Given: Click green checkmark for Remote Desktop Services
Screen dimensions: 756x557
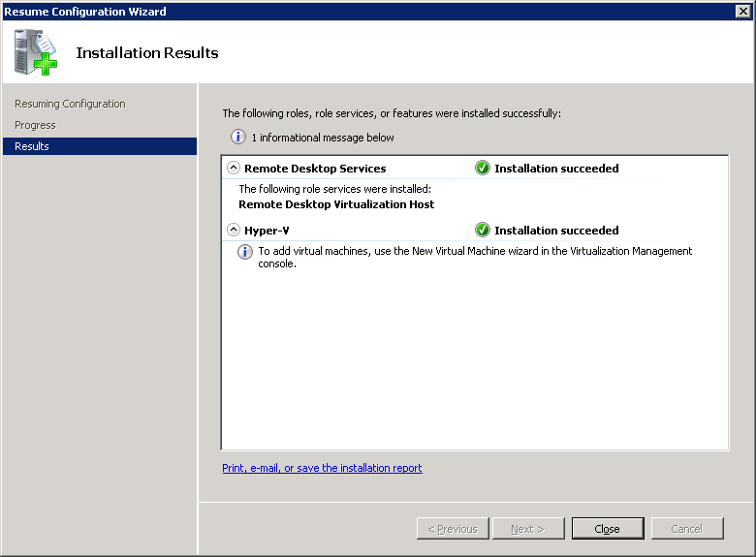Looking at the screenshot, I should tap(483, 168).
